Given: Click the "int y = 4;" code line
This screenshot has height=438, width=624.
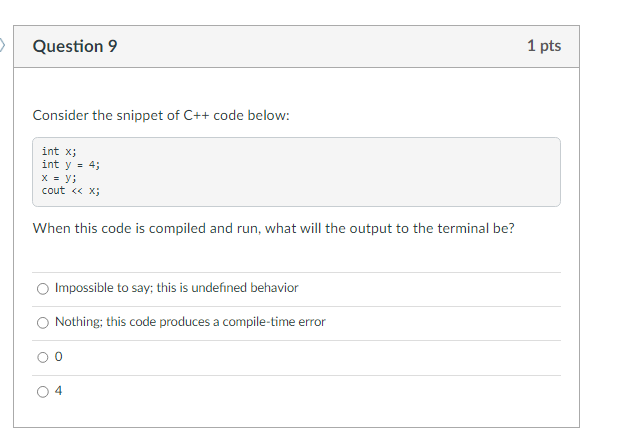Looking at the screenshot, I should pyautogui.click(x=71, y=164).
